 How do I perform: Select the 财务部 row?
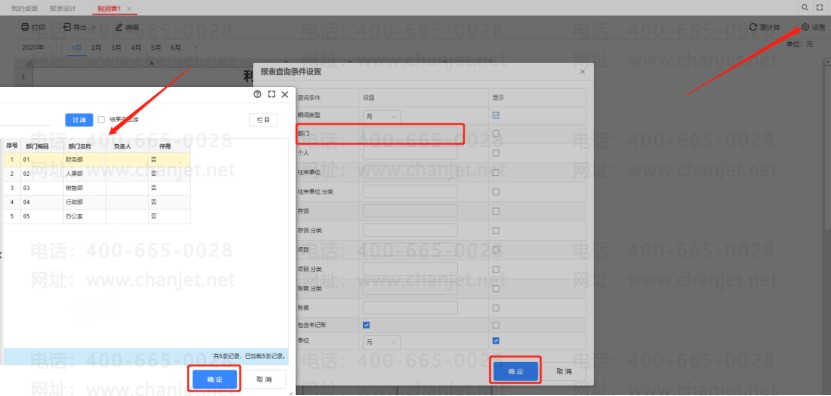pyautogui.click(x=96, y=159)
